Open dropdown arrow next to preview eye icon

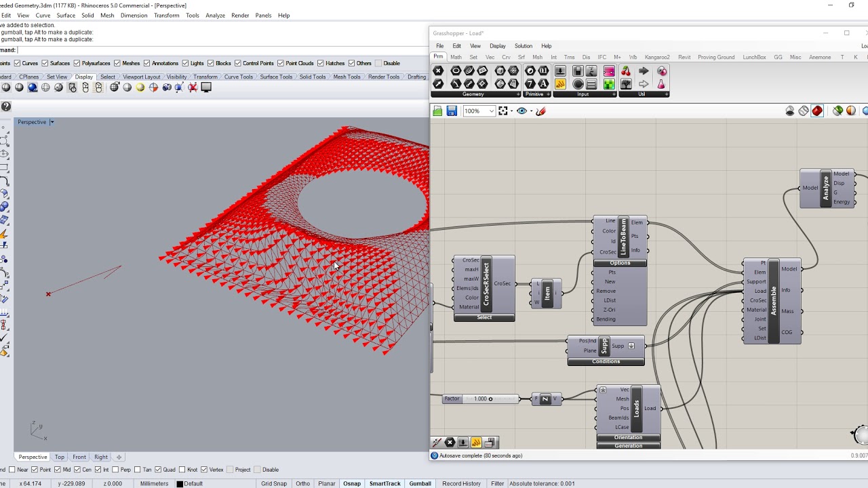530,111
